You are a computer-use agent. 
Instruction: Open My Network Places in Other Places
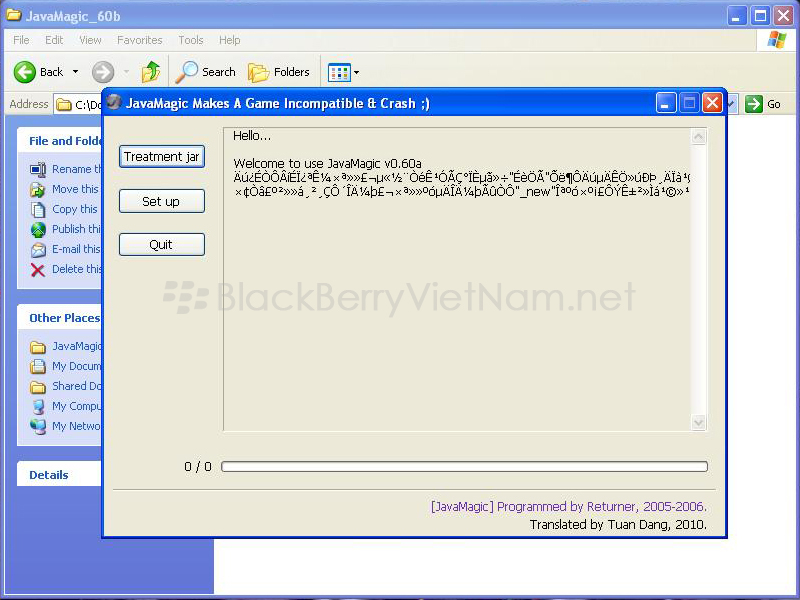tap(66, 426)
